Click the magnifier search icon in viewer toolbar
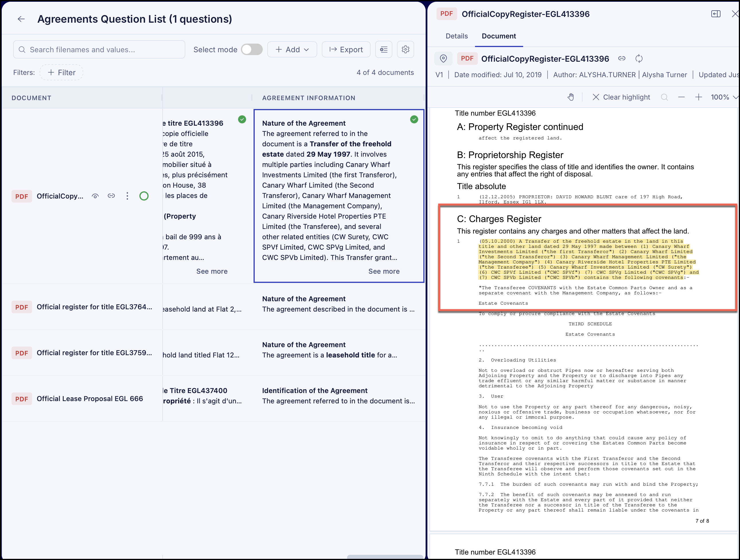Viewport: 740px width, 560px height. click(664, 97)
